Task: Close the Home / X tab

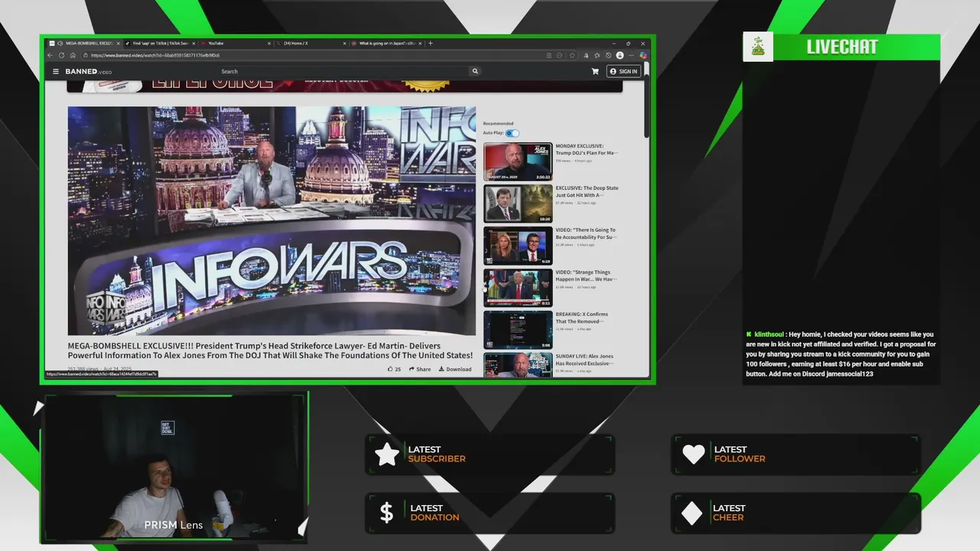Action: [345, 43]
